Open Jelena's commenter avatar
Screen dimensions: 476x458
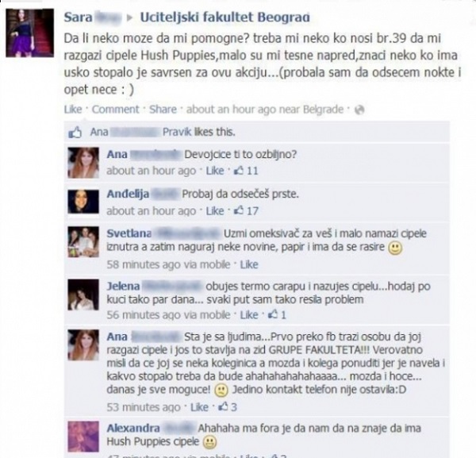point(83,294)
